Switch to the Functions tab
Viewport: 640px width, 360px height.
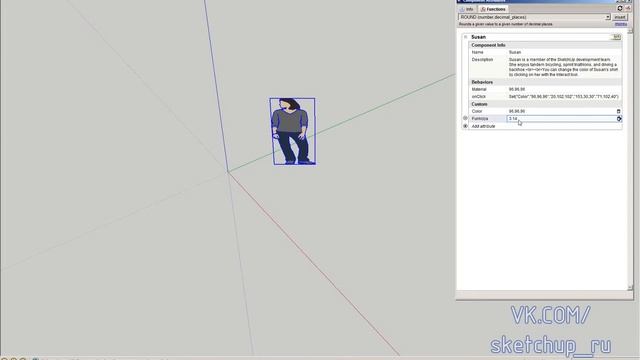493,9
